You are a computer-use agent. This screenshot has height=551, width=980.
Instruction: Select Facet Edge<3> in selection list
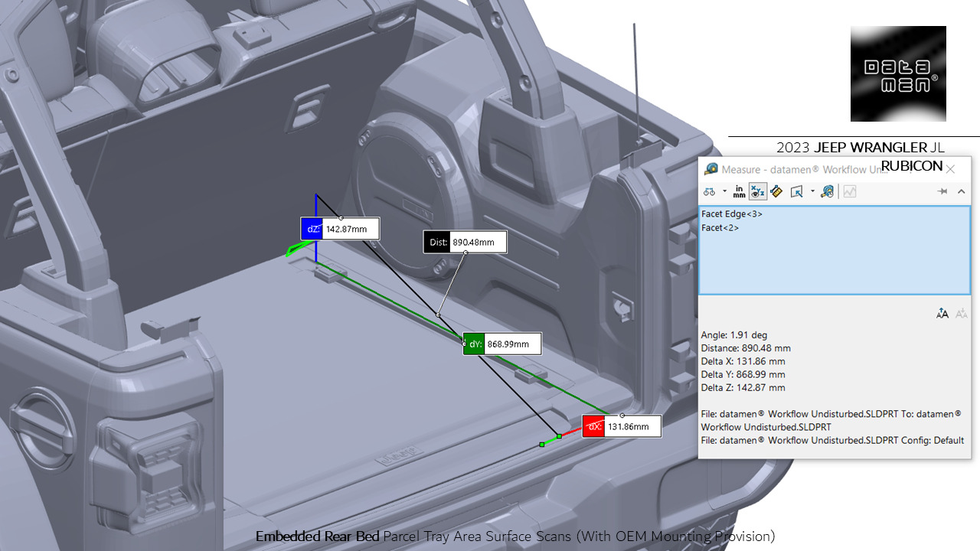732,214
